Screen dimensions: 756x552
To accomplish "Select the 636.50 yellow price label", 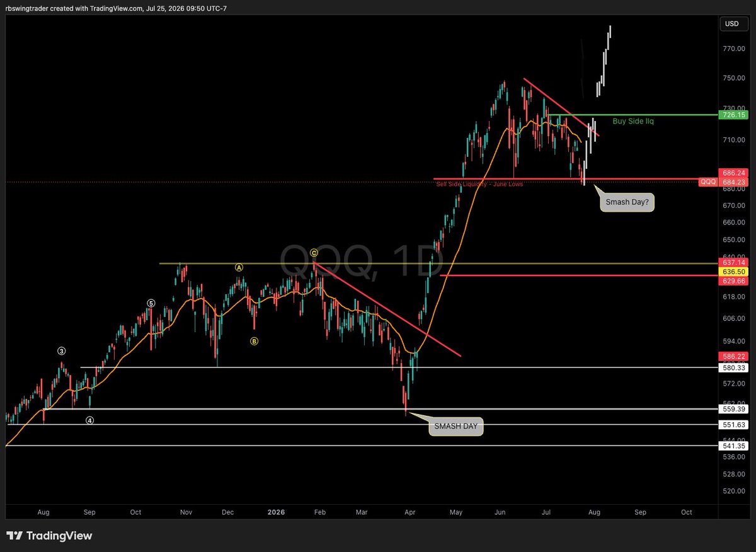I will pyautogui.click(x=732, y=271).
